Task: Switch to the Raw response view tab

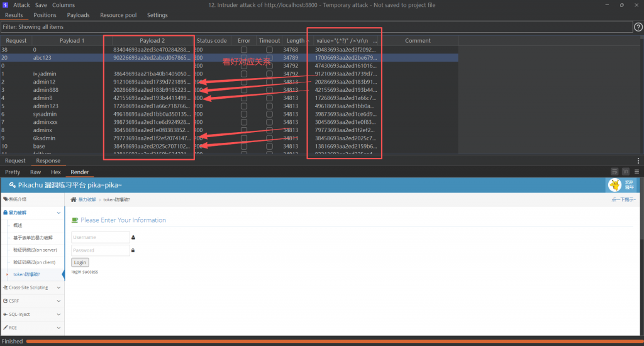Action: [x=35, y=172]
